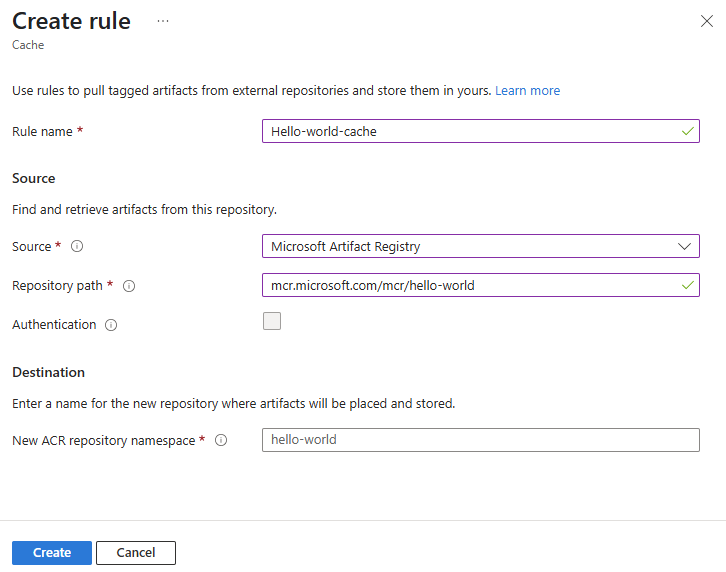
Task: Close the Create rule pane
Action: point(706,21)
